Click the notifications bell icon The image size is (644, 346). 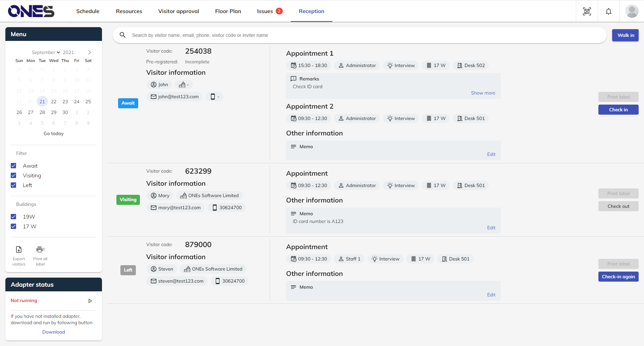tap(608, 11)
